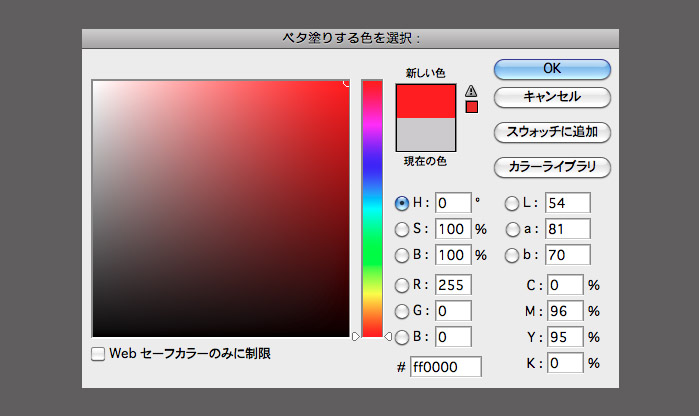This screenshot has height=416, width=699.
Task: Select the Lab 'a' radio button
Action: (x=512, y=229)
